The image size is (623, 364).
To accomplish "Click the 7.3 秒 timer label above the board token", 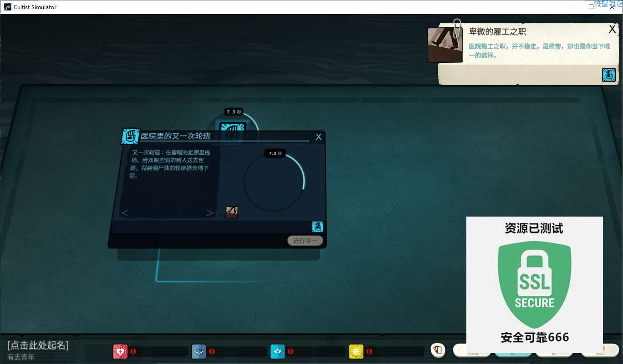I will point(234,112).
